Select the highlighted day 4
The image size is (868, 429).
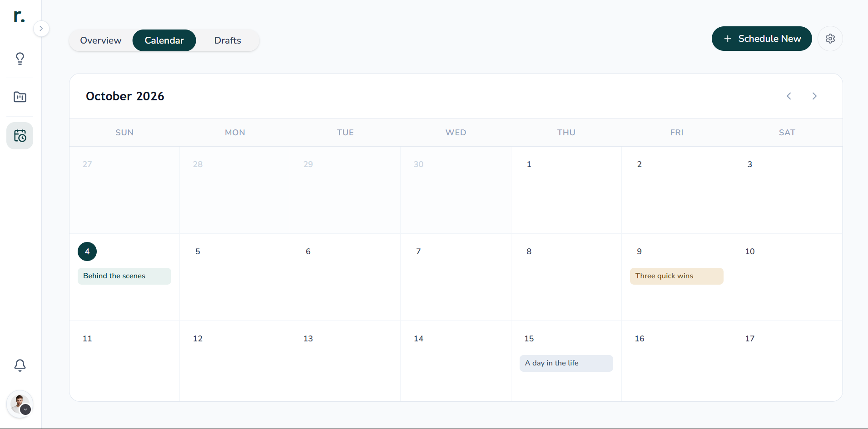point(87,251)
